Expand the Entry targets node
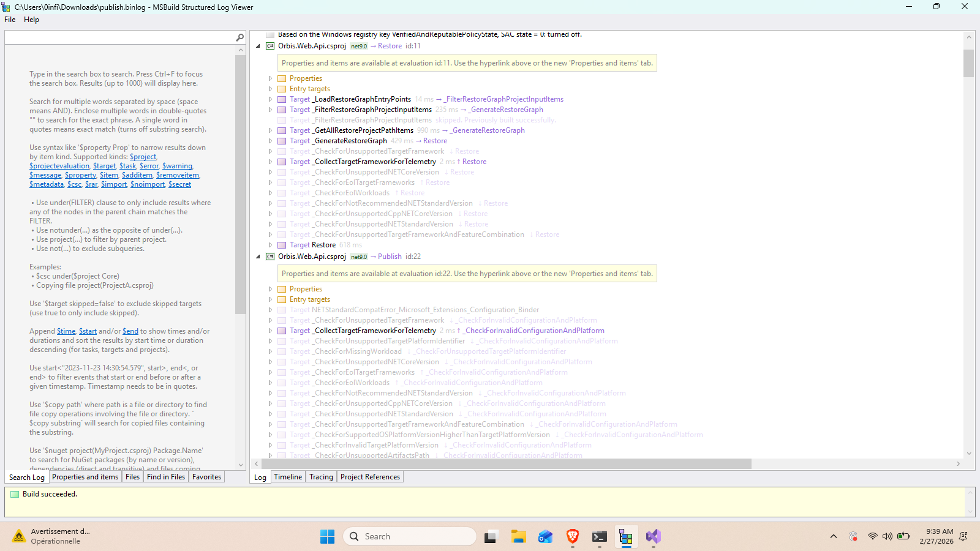 [x=270, y=88]
